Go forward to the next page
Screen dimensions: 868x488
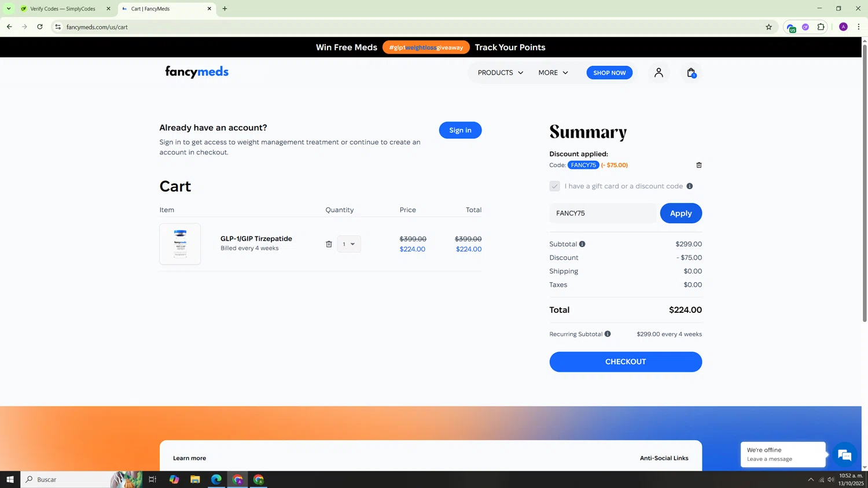pos(24,27)
